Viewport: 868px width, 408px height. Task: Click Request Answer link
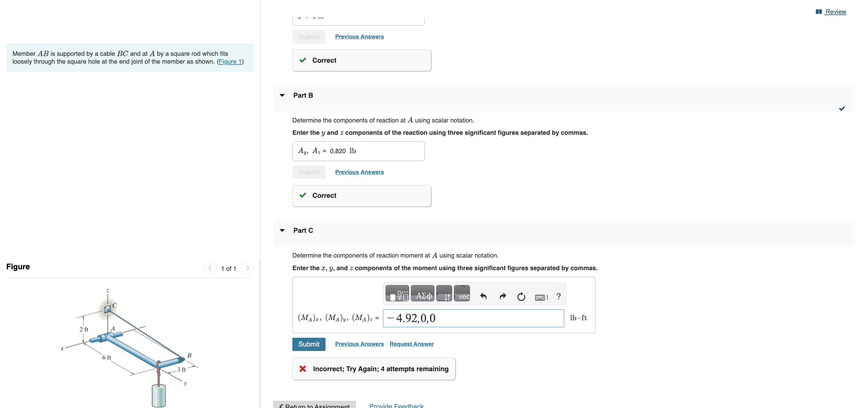click(x=411, y=344)
